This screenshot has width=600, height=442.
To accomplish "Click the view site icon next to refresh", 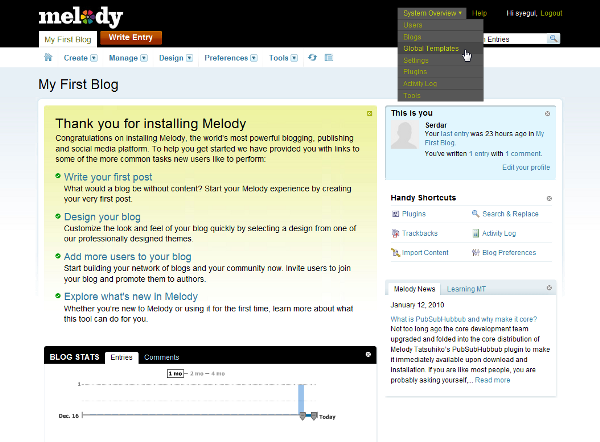I will [x=329, y=57].
